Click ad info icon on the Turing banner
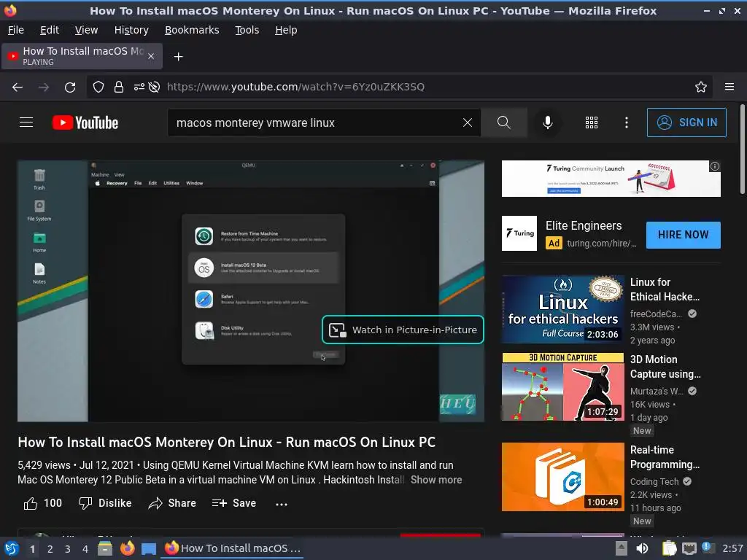The height and width of the screenshot is (560, 747). pyautogui.click(x=715, y=166)
